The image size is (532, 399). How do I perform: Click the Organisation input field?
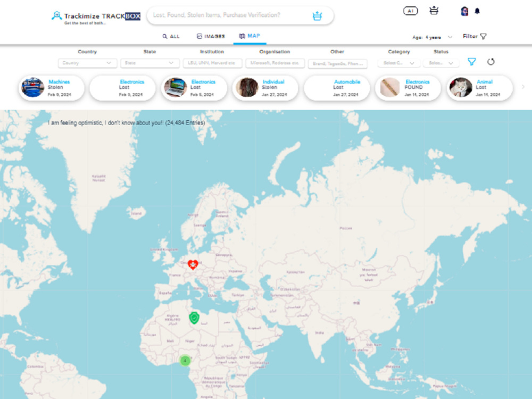click(275, 63)
